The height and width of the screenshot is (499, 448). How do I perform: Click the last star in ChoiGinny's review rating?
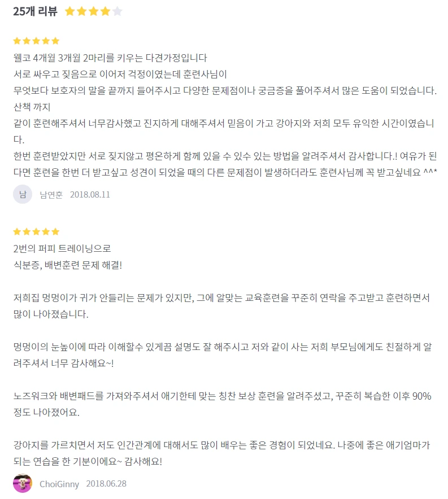pos(55,231)
